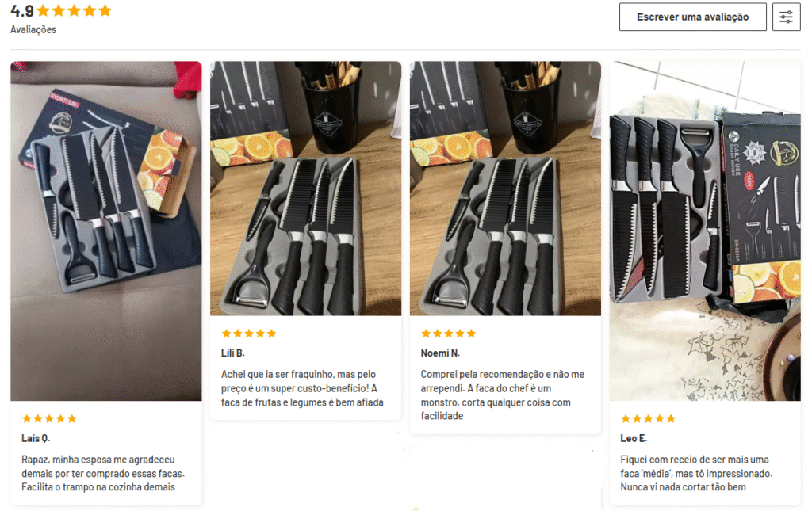Click the star rating above Noemi N.
Screen dimensions: 812x511
[449, 334]
